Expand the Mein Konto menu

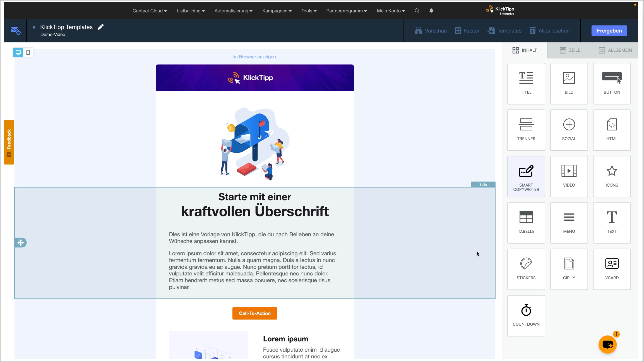391,11
